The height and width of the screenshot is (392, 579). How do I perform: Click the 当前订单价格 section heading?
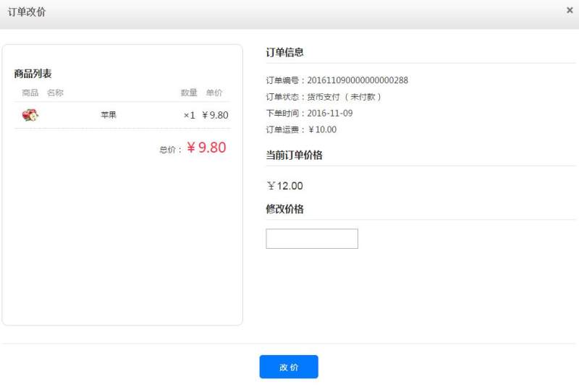[294, 155]
